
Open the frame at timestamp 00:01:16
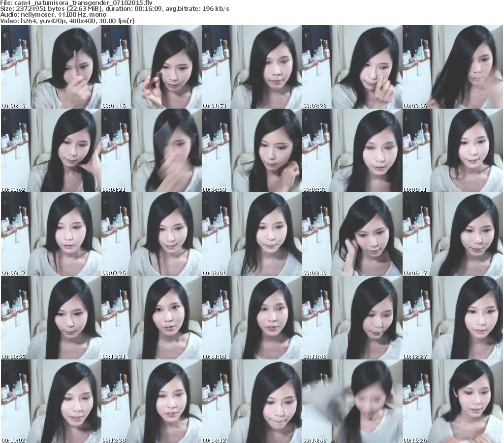coord(152,67)
